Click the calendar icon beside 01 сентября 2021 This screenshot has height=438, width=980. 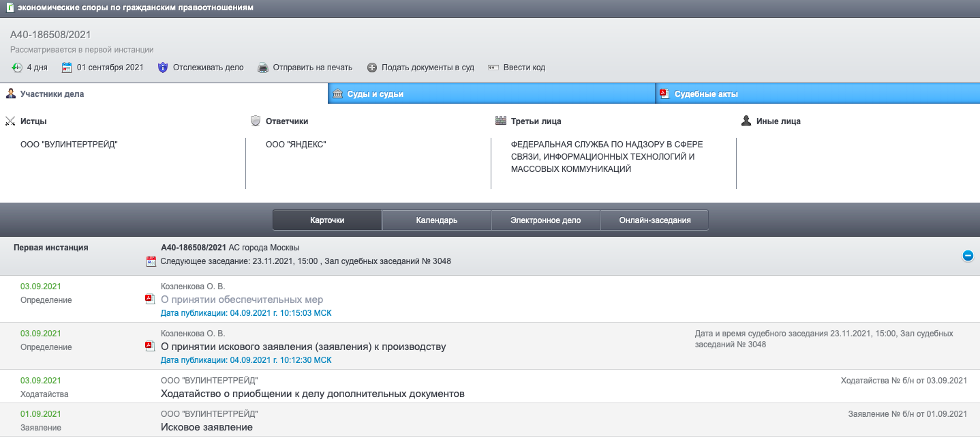(67, 68)
